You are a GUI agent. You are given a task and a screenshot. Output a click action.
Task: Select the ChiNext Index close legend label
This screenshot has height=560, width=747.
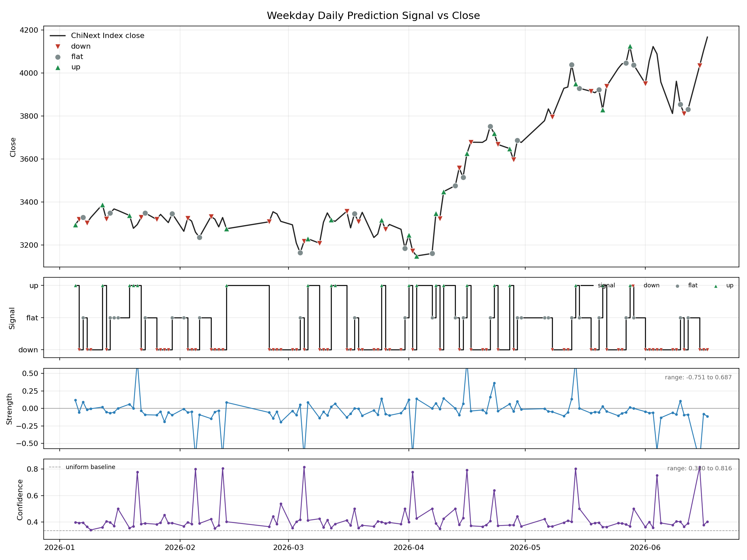point(108,36)
